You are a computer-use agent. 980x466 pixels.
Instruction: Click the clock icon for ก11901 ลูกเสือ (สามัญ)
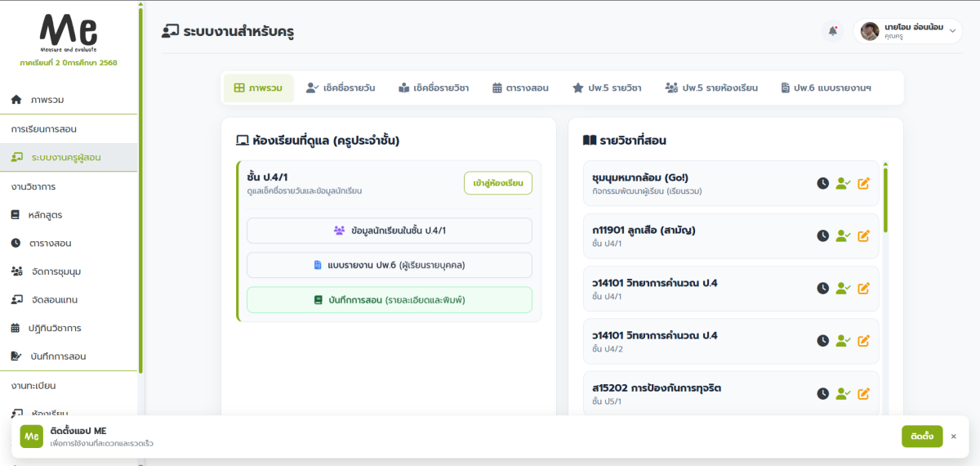tap(823, 235)
